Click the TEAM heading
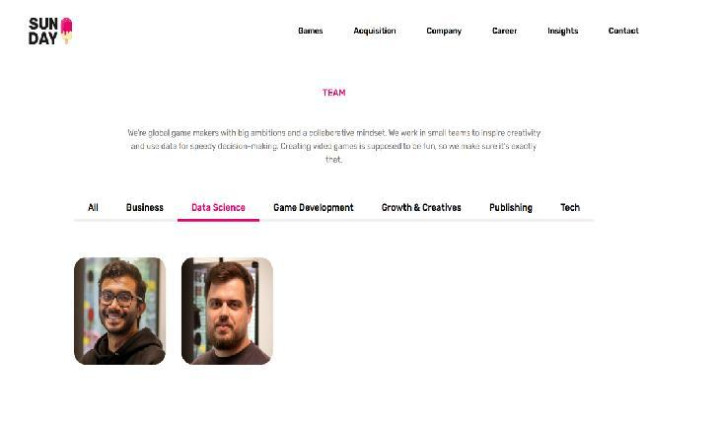Screen dimensions: 720x424 coord(334,93)
